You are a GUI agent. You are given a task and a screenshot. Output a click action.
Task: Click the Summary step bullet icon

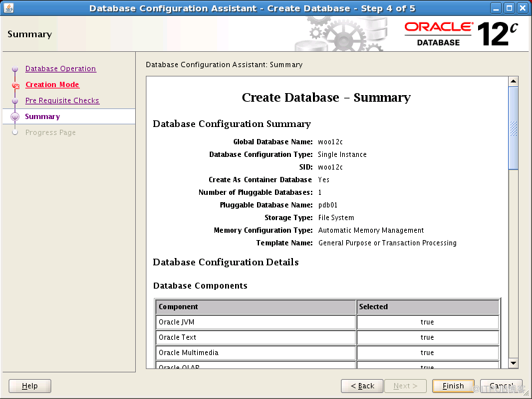coord(15,116)
